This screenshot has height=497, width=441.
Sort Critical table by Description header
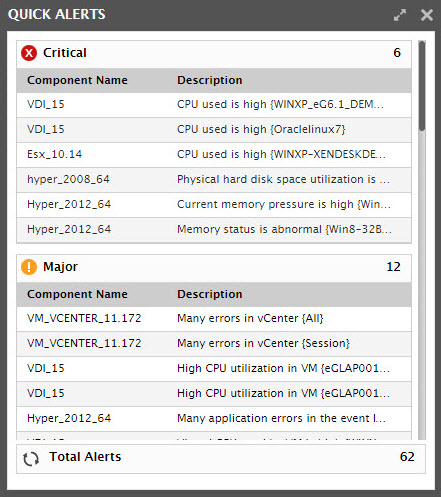(x=210, y=80)
